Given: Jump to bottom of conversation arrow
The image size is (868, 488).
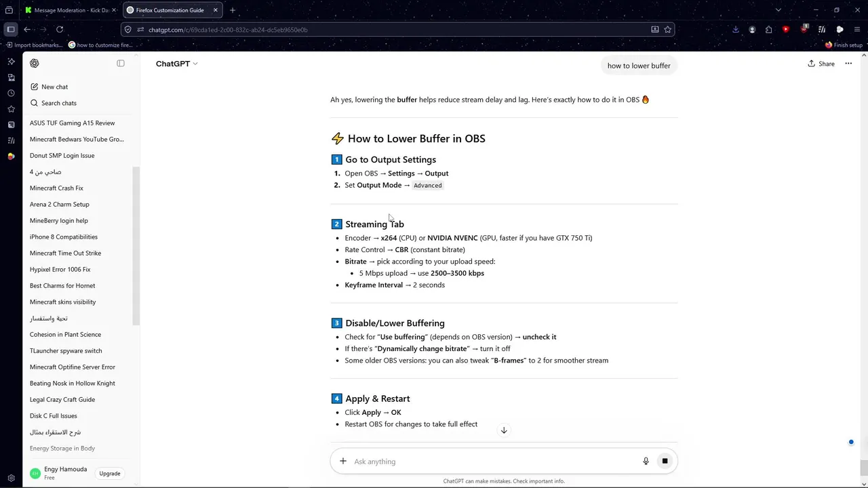Looking at the screenshot, I should coord(504,430).
